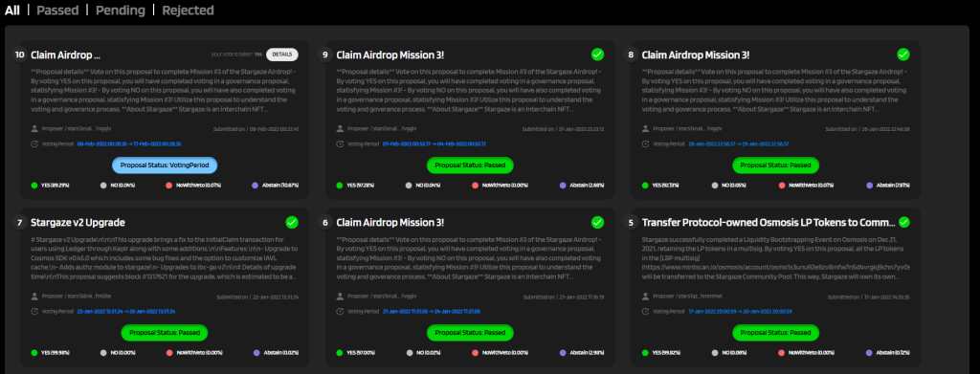Image resolution: width=980 pixels, height=374 pixels.
Task: Click the green checkmark on proposal 5
Action: tap(903, 222)
